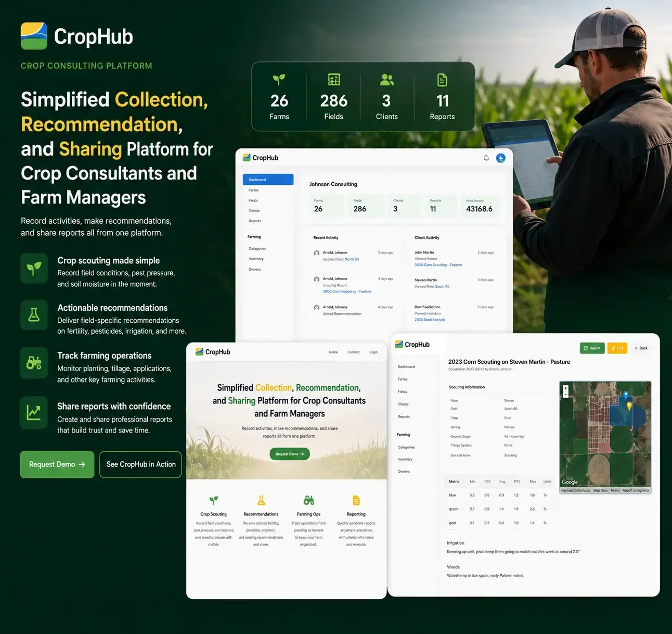Click the yellow map pin marker
This screenshot has width=672, height=634.
point(629,405)
